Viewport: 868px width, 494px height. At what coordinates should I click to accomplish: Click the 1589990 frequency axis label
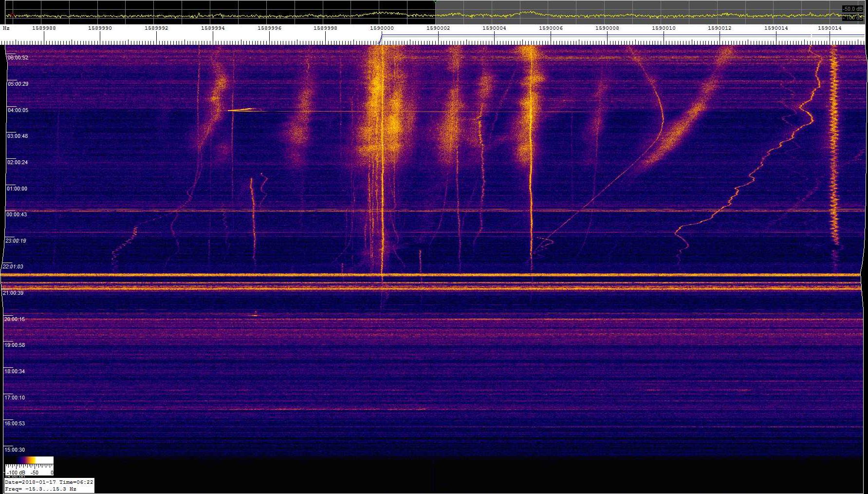100,28
